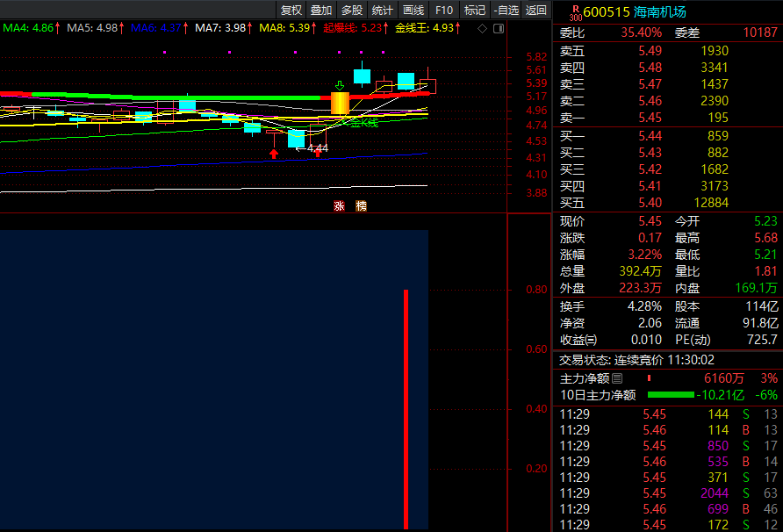Screen dimensions: 783x532
Task: Open the 标记 marking options
Action: [x=474, y=11]
